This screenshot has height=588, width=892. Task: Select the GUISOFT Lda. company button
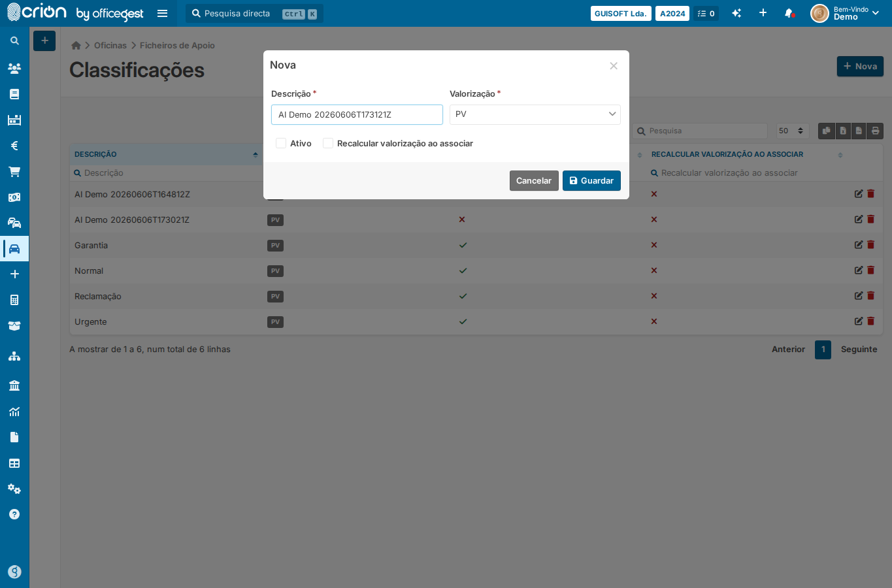[x=621, y=13]
